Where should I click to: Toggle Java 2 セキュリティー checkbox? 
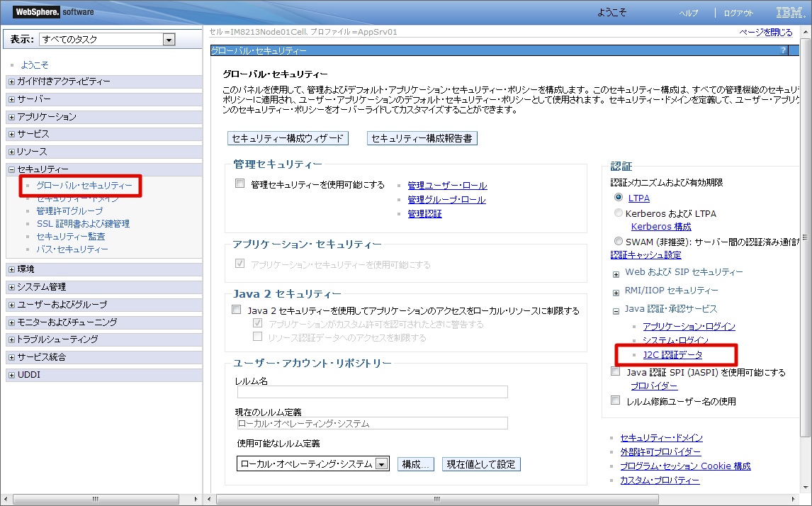(x=237, y=310)
